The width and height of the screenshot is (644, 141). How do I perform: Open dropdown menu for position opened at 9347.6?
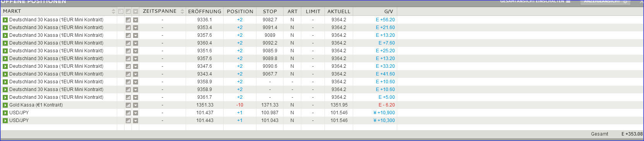pos(135,66)
